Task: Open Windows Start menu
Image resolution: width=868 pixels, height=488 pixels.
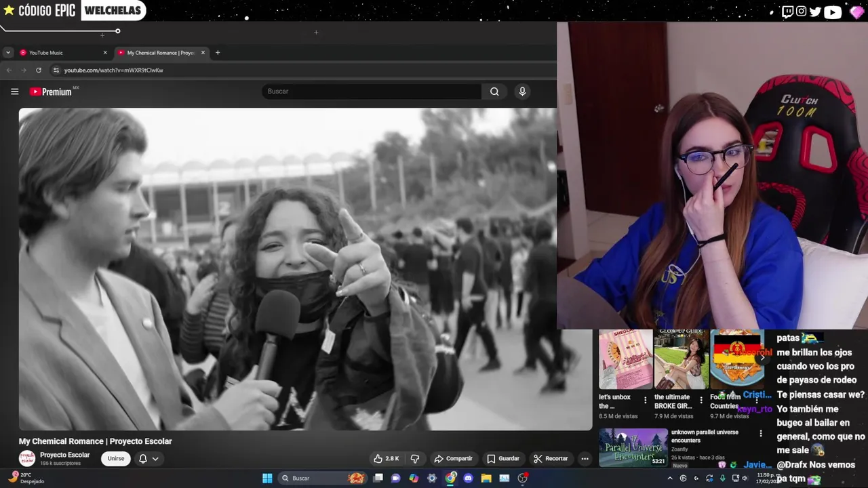Action: click(x=267, y=479)
